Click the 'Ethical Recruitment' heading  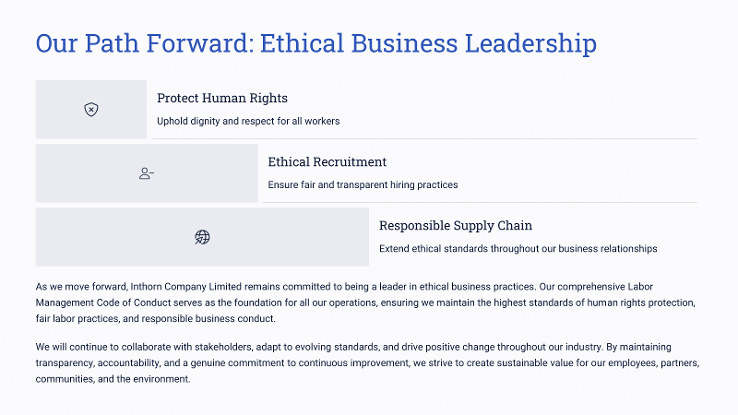point(327,162)
